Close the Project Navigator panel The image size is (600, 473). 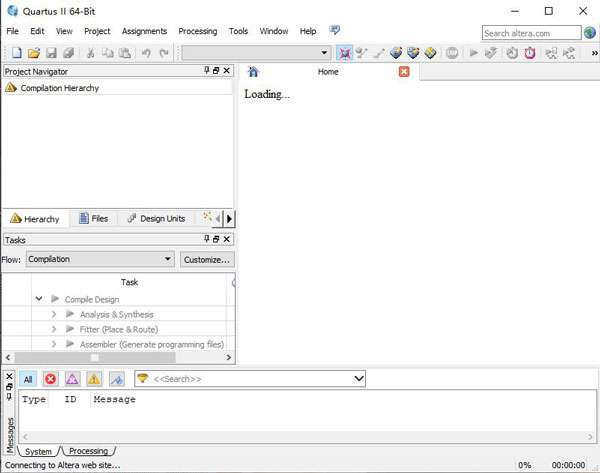[x=227, y=71]
